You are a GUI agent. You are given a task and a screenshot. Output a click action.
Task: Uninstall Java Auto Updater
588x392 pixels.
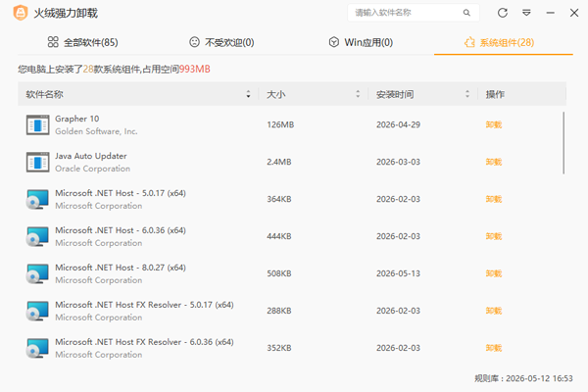[494, 162]
